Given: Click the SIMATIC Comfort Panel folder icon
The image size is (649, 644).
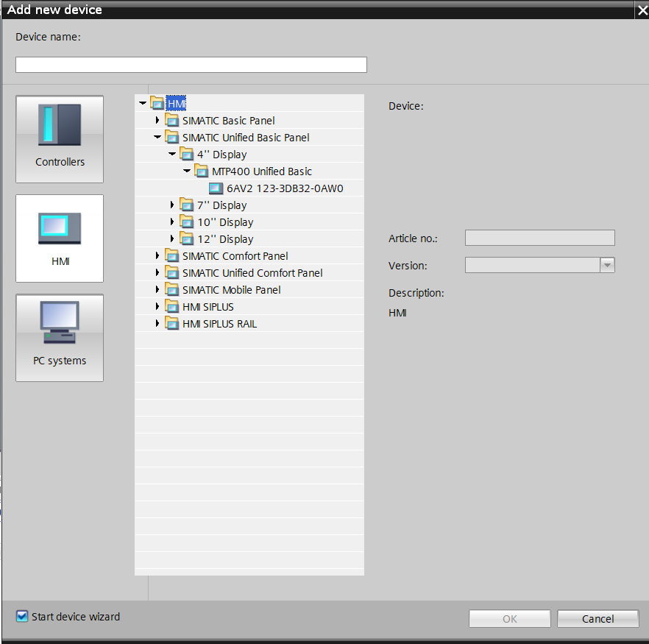Looking at the screenshot, I should (x=171, y=256).
